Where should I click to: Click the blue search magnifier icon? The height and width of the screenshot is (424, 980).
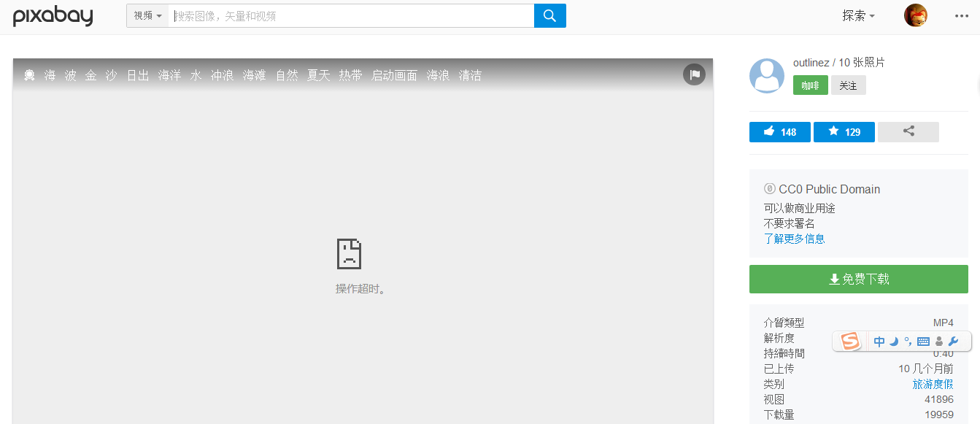(549, 15)
